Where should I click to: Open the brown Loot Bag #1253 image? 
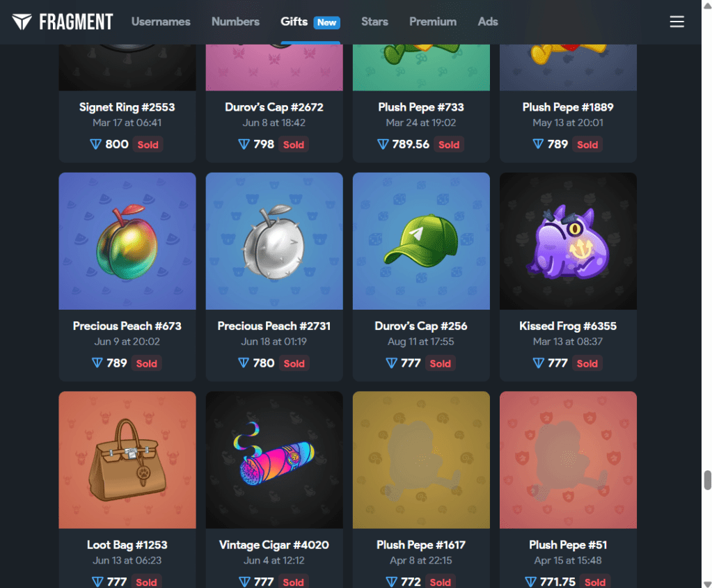[127, 459]
